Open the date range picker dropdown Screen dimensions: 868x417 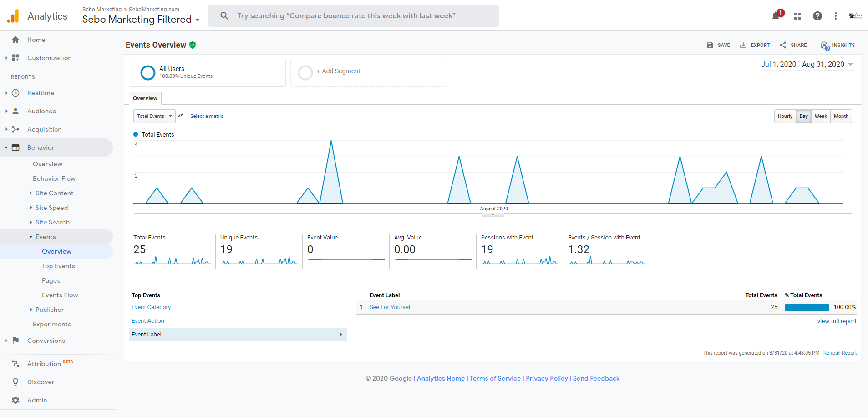807,65
